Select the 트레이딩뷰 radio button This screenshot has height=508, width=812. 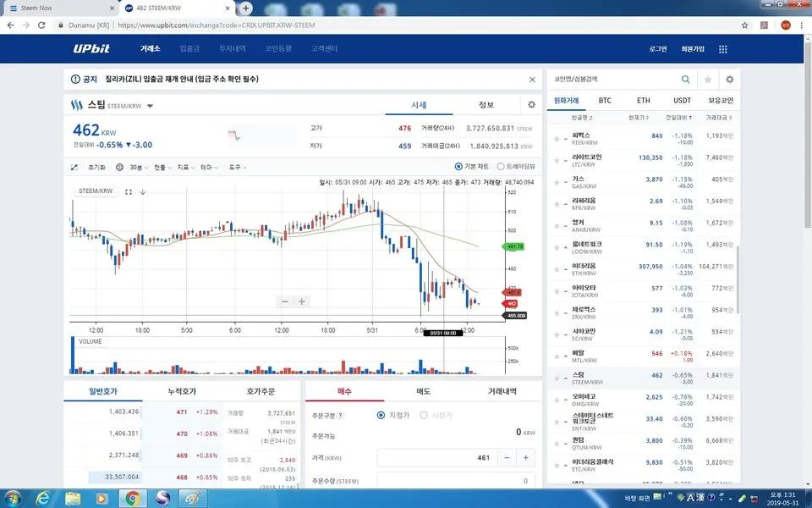point(500,167)
